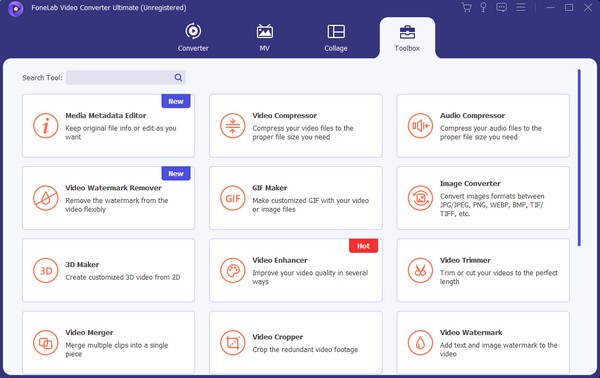Click 'Crop the redundant video footage' text

tap(305, 350)
